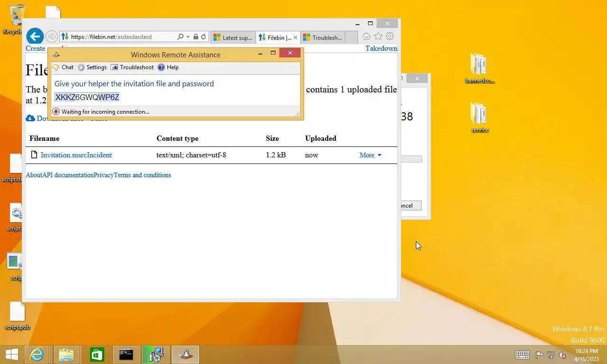
Task: Click the padlock security icon in address bar
Action: (195, 36)
